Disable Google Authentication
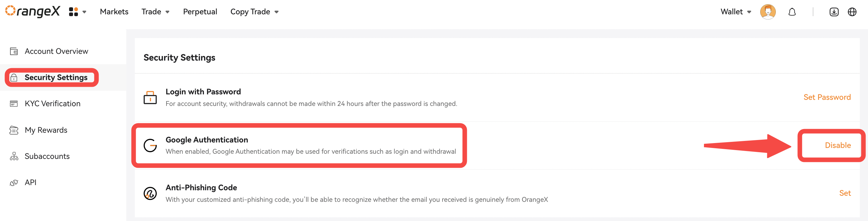Image resolution: width=868 pixels, height=221 pixels. click(838, 145)
